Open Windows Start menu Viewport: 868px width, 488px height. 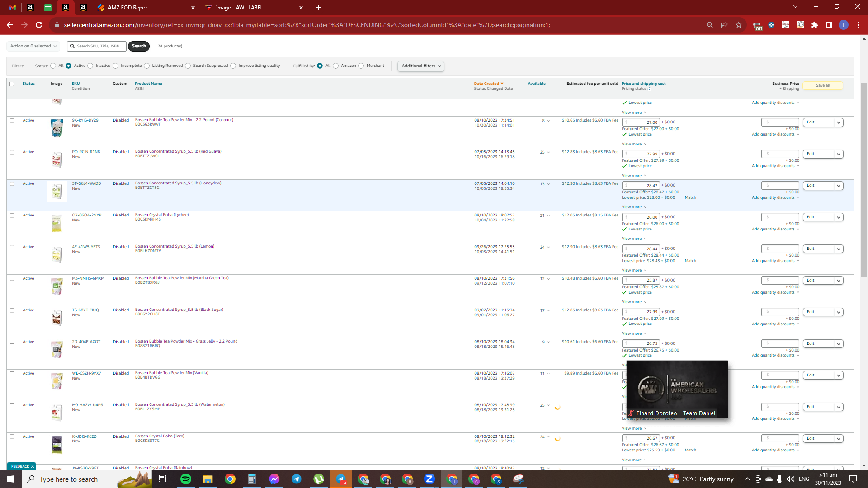click(11, 479)
